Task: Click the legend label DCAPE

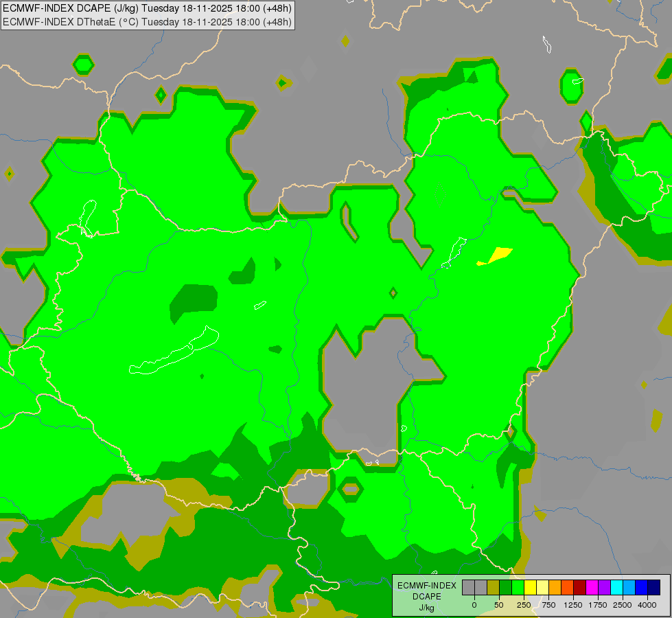Action: (427, 597)
